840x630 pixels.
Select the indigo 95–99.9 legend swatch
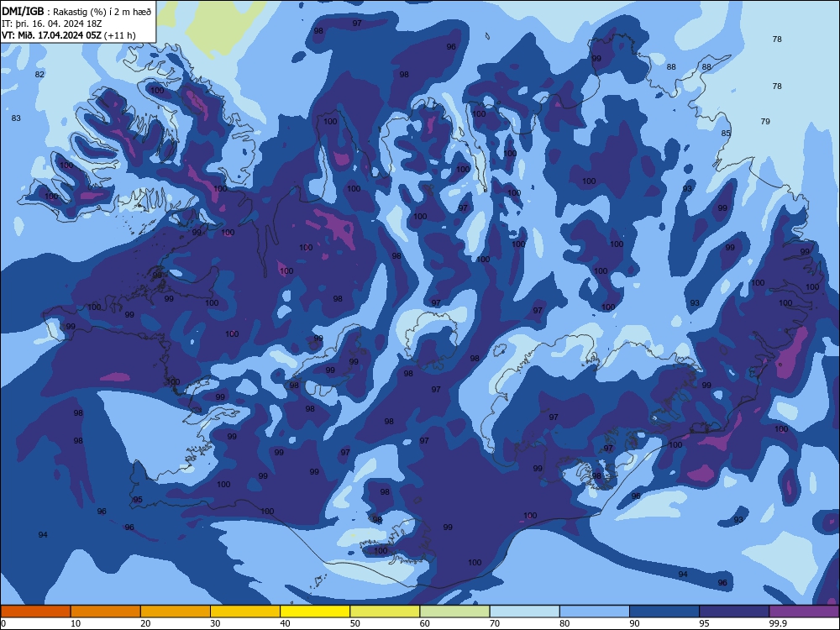734,612
